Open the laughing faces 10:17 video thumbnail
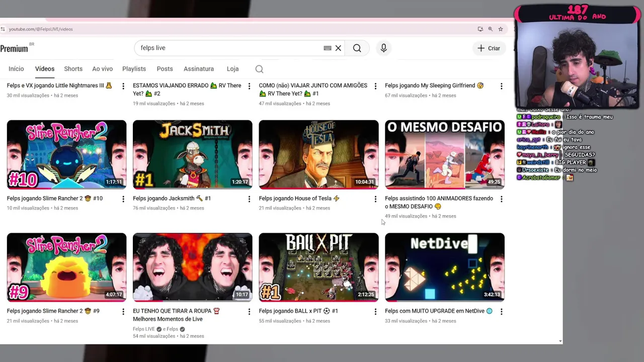The height and width of the screenshot is (362, 644). click(193, 267)
